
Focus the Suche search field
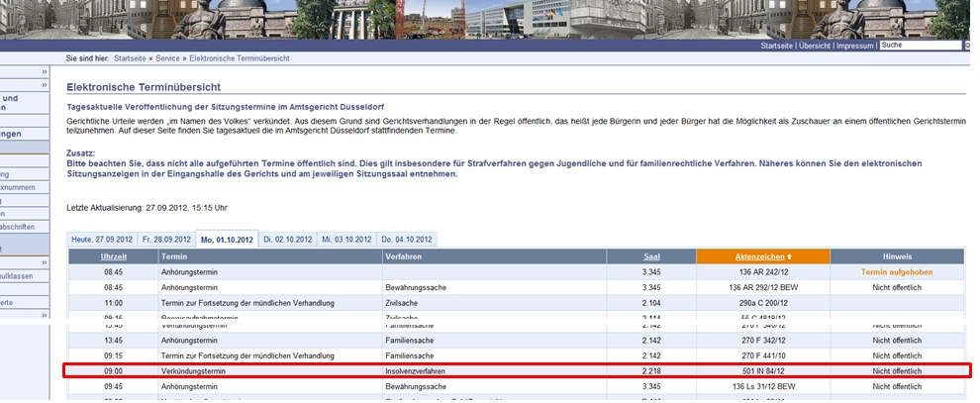[920, 46]
